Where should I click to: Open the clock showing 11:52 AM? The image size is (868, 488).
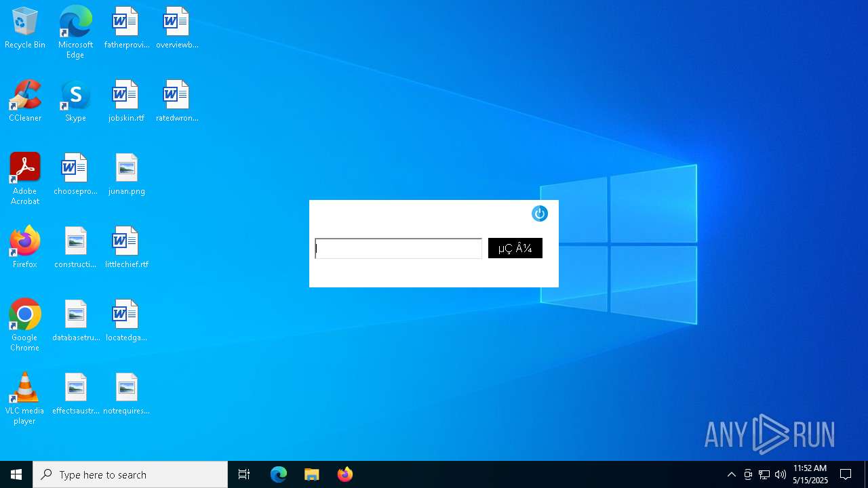coord(810,474)
